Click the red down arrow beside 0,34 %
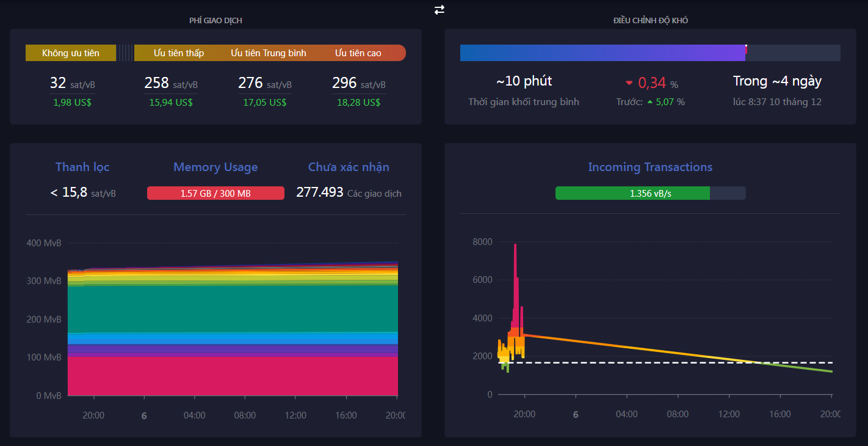Image resolution: width=868 pixels, height=446 pixels. click(x=629, y=83)
